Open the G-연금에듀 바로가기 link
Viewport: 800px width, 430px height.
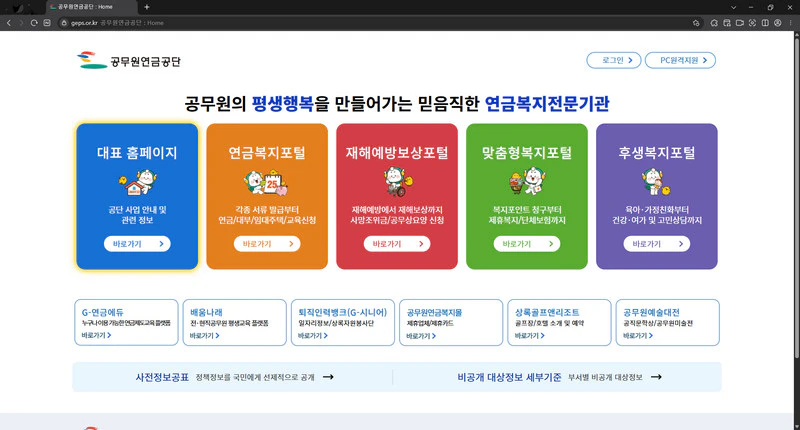[96, 335]
